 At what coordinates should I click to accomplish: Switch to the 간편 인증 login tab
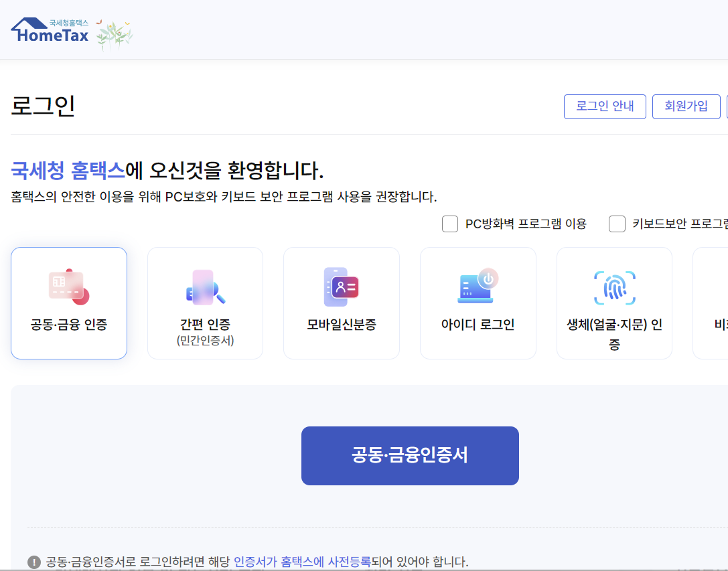205,303
